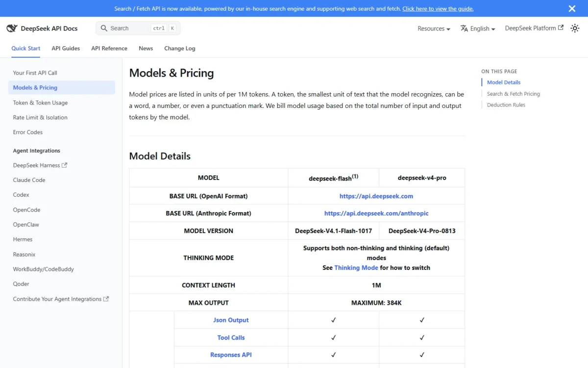
Task: Open the https://api.deepseek.com link
Action: 376,196
